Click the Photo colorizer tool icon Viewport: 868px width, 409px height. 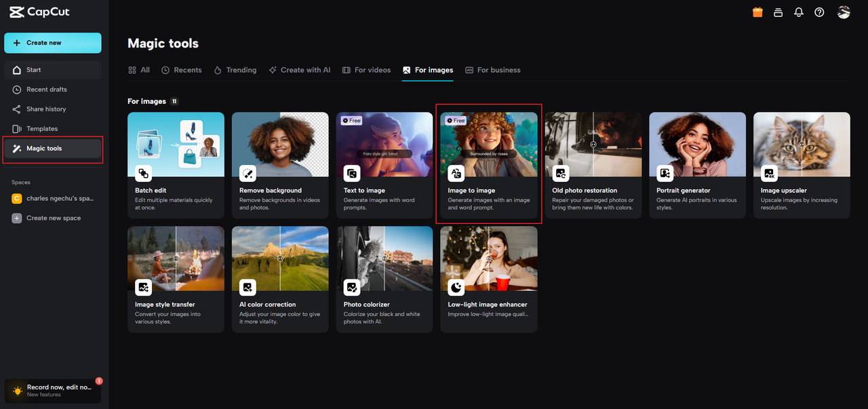tap(352, 288)
